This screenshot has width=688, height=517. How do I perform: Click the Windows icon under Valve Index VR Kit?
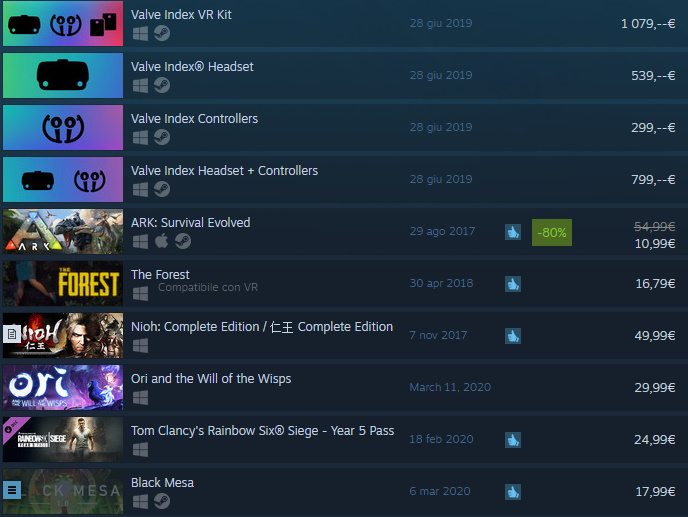pos(140,33)
